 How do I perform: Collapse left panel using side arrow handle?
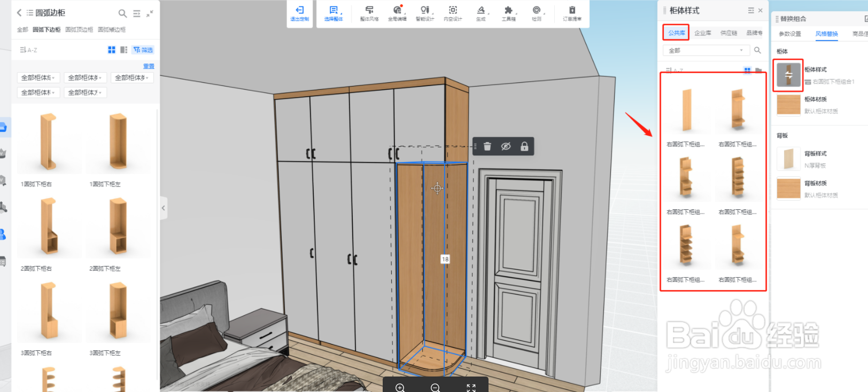[x=164, y=208]
